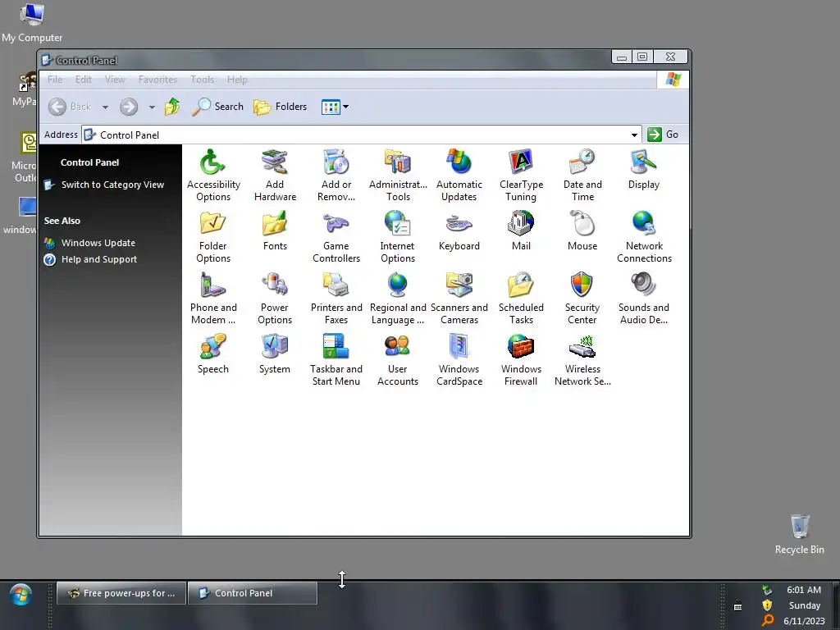The image size is (840, 630).
Task: Open the Favorites menu
Action: coord(157,80)
